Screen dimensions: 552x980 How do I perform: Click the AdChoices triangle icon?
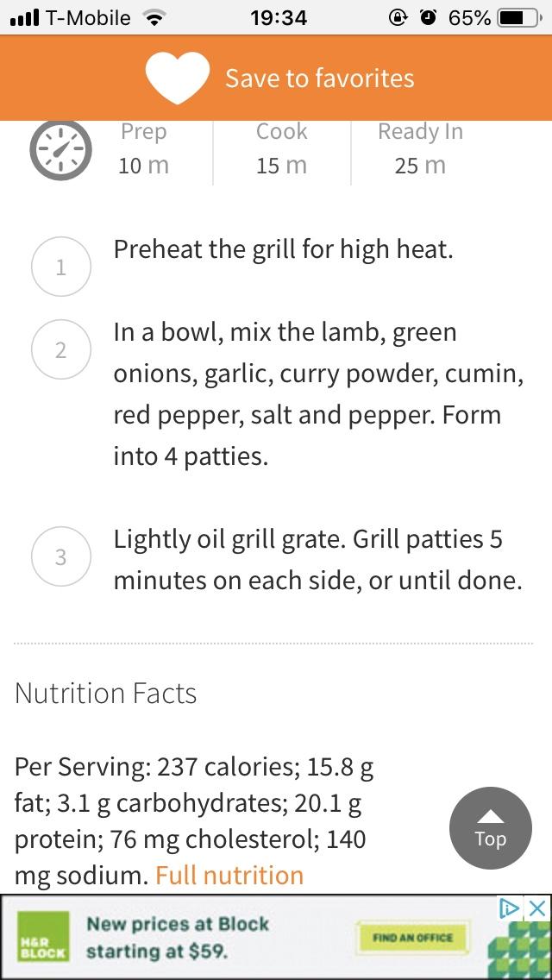click(511, 908)
